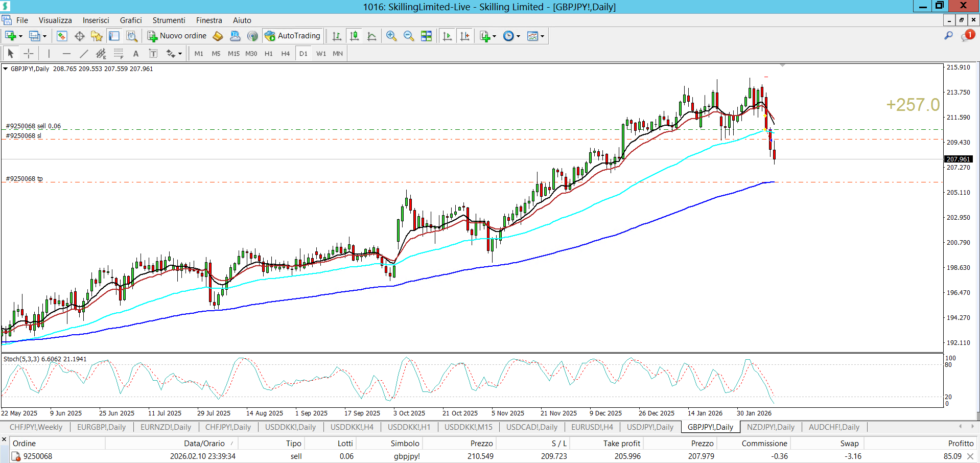Switch to the USDJPY!,Daily chart tab
The image size is (980, 463).
coord(650,427)
